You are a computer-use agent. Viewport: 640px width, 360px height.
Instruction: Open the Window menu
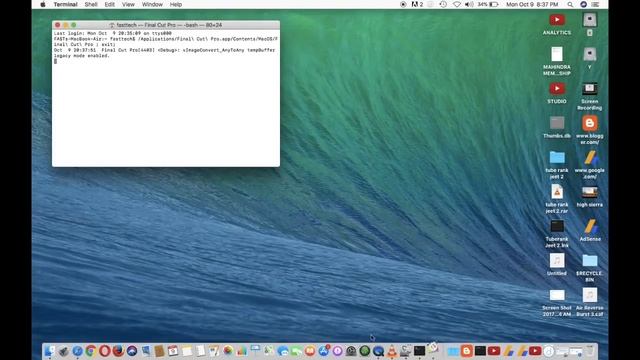point(152,4)
